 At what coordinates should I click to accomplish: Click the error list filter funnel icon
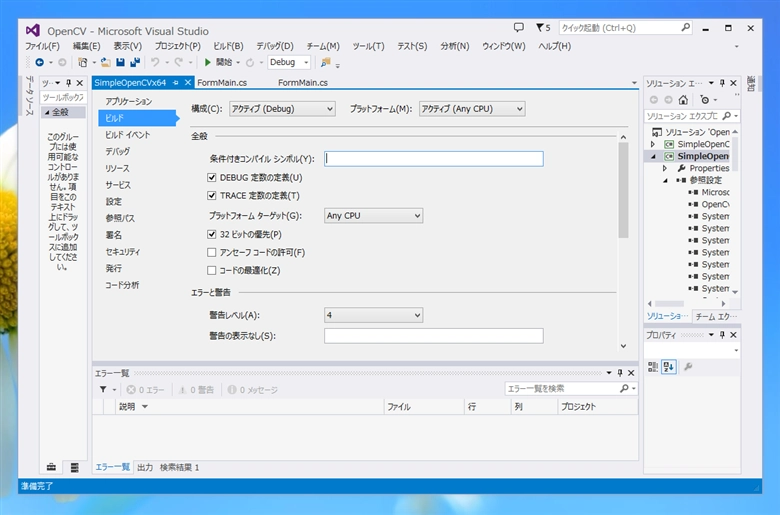(x=103, y=389)
